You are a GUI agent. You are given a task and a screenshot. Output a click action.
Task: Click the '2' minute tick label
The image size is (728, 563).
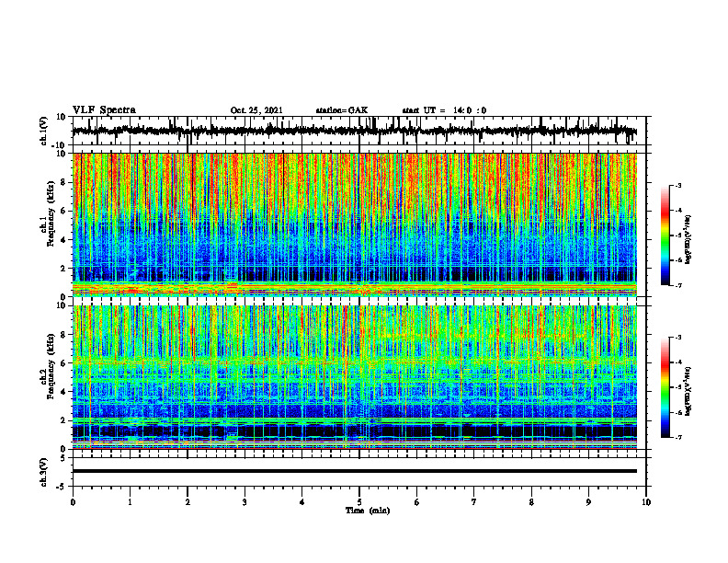188,502
